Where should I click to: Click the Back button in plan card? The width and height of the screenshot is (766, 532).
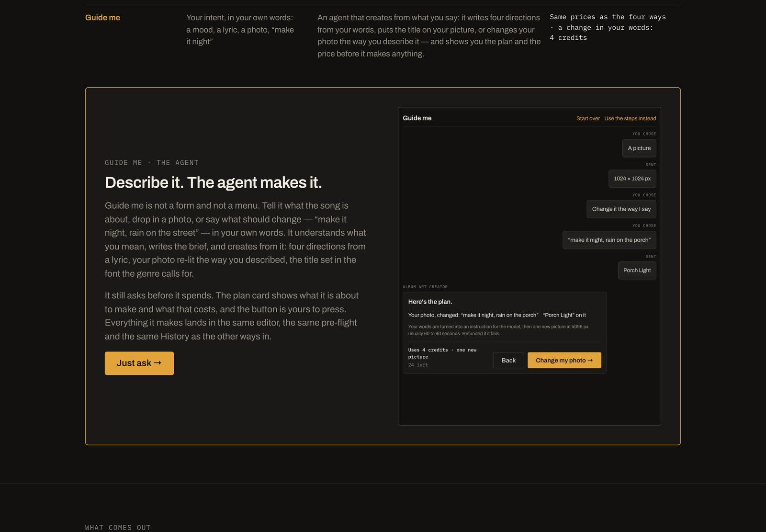(508, 361)
